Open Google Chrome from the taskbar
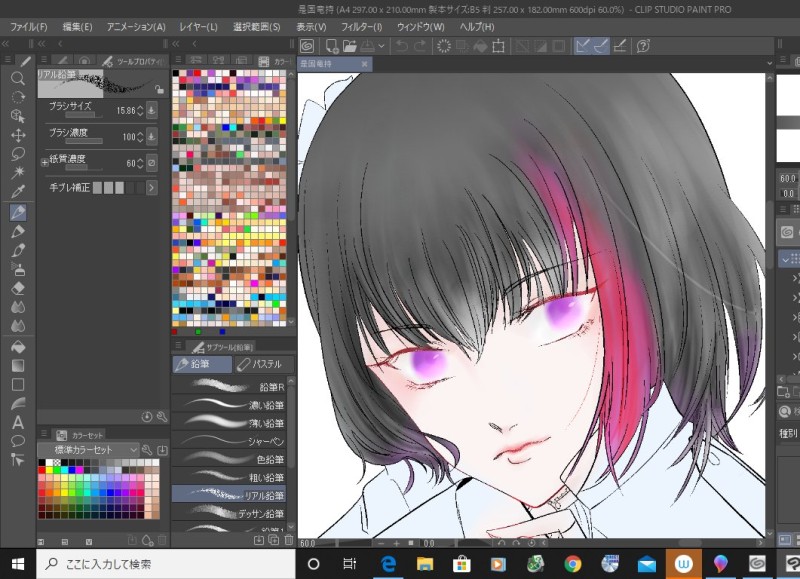This screenshot has height=579, width=800. click(x=572, y=564)
